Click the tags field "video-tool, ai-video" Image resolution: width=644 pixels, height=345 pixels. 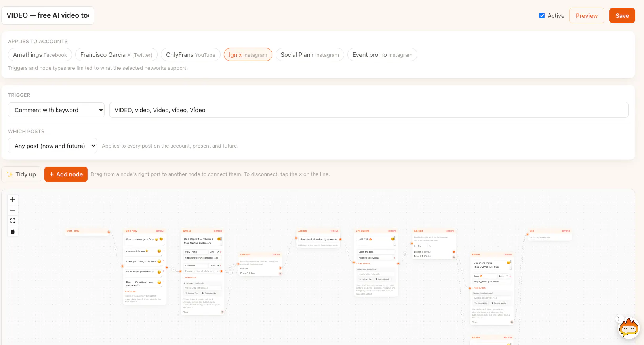(x=318, y=240)
